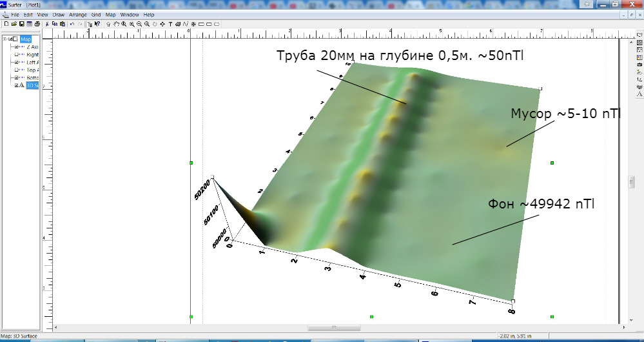The image size is (644, 342).
Task: Create a new plot document icon
Action: pos(6,25)
